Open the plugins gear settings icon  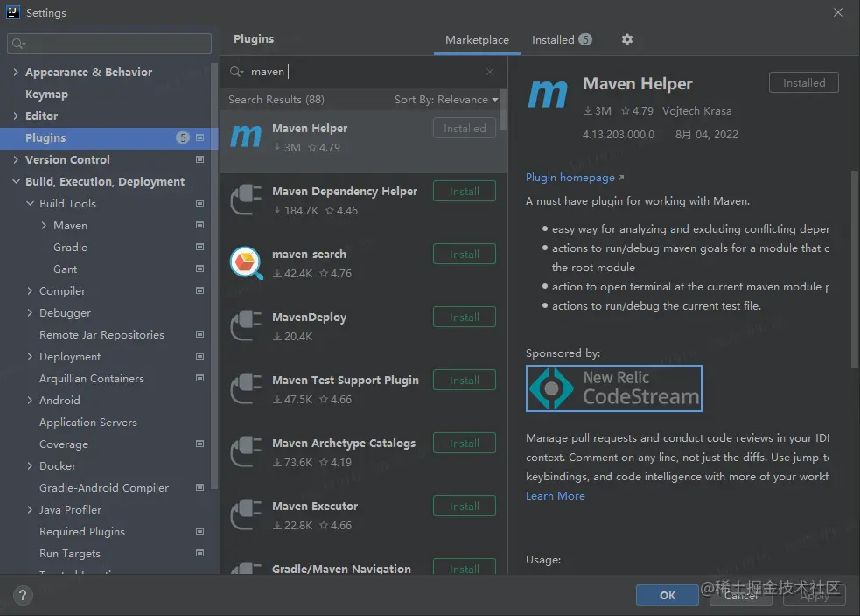(627, 39)
